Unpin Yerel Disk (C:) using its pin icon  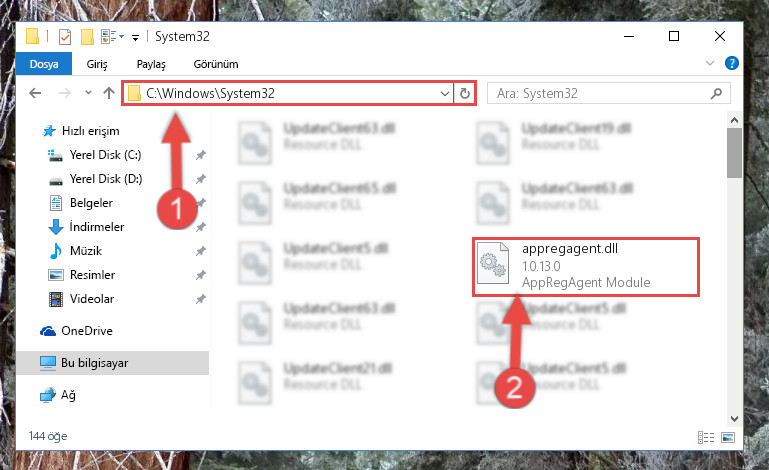click(200, 155)
